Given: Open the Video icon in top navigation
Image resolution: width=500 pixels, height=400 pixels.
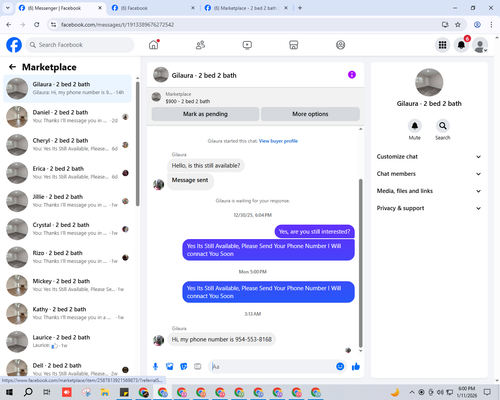Looking at the screenshot, I should click(x=247, y=45).
